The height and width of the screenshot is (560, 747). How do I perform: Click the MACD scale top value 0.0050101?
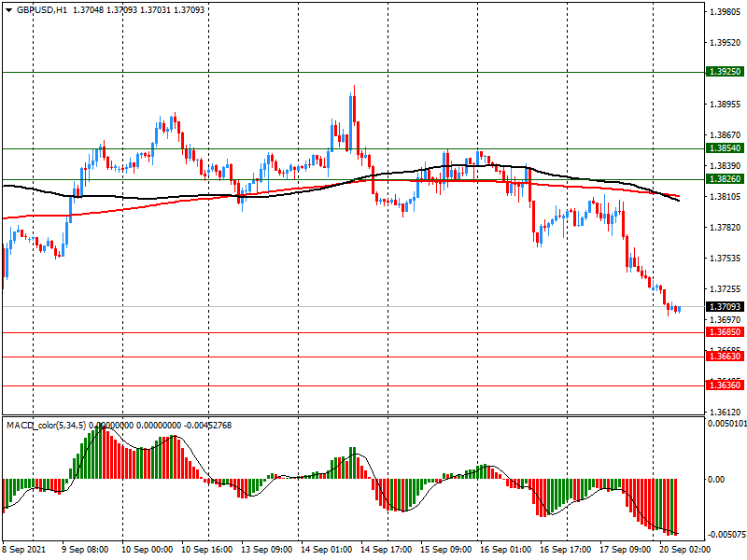tap(727, 424)
